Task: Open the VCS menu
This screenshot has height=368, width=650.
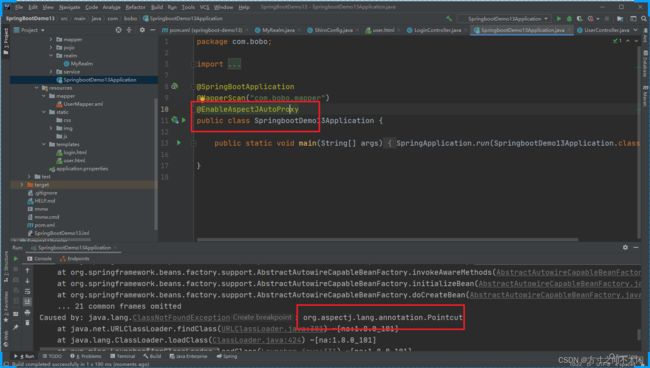Action: [204, 7]
